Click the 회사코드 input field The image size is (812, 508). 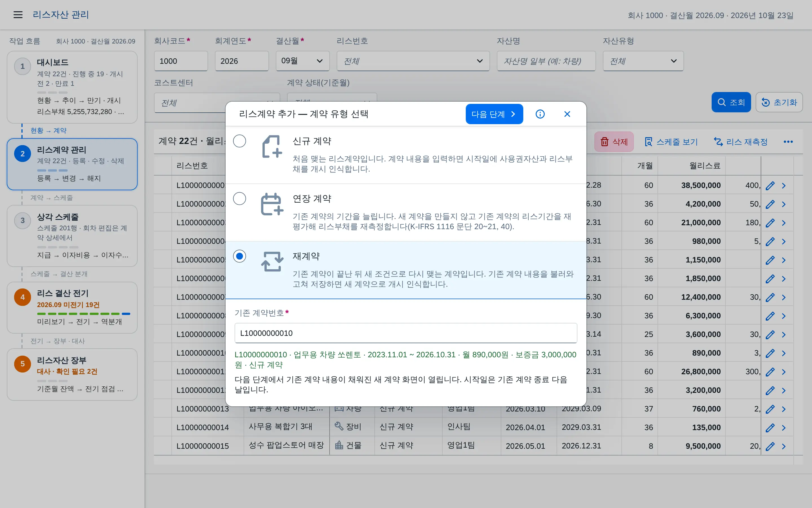click(181, 61)
